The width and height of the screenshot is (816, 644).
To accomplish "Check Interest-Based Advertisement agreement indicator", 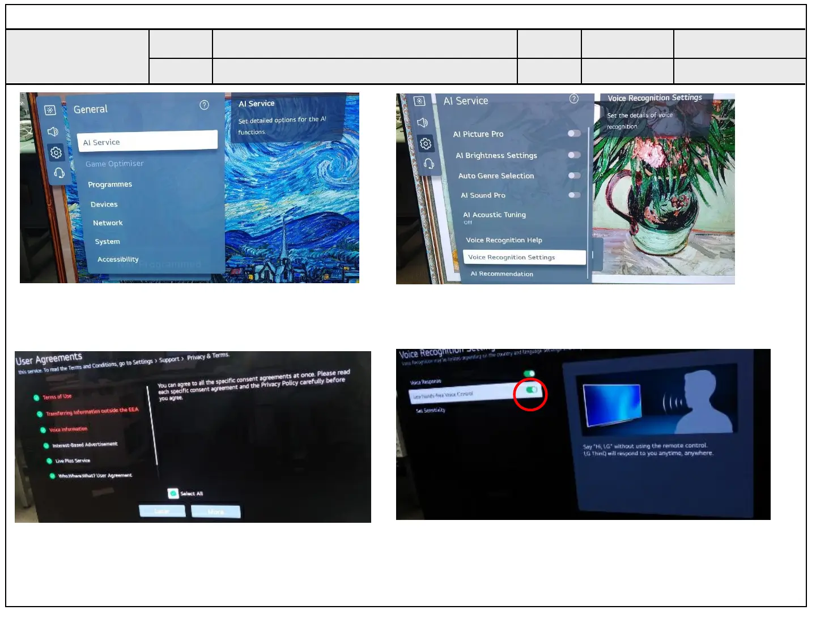I will (46, 446).
